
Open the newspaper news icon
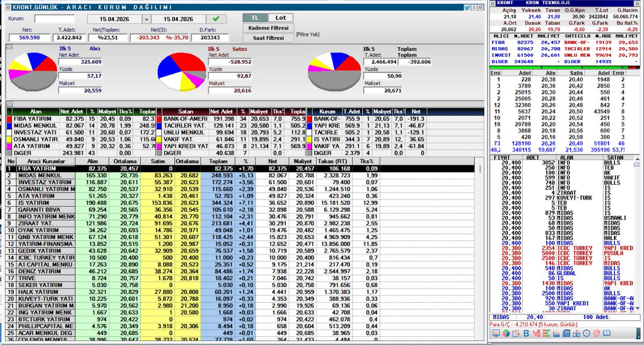click(566, 334)
